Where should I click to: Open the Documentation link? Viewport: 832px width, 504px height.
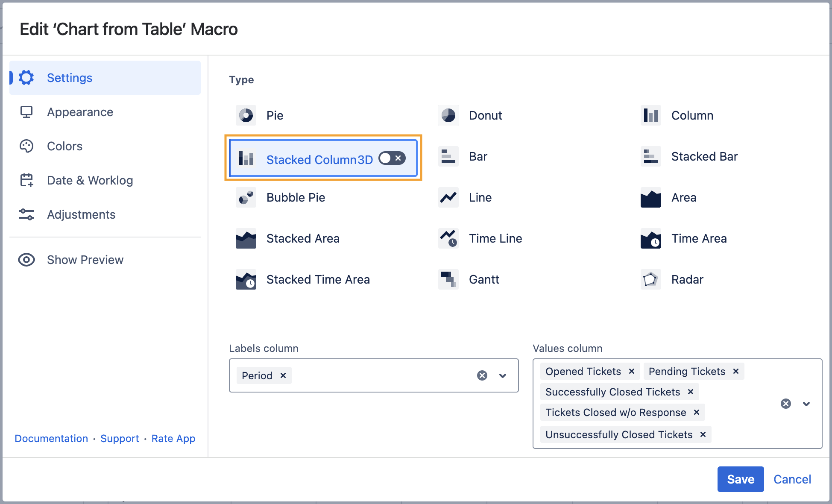51,439
